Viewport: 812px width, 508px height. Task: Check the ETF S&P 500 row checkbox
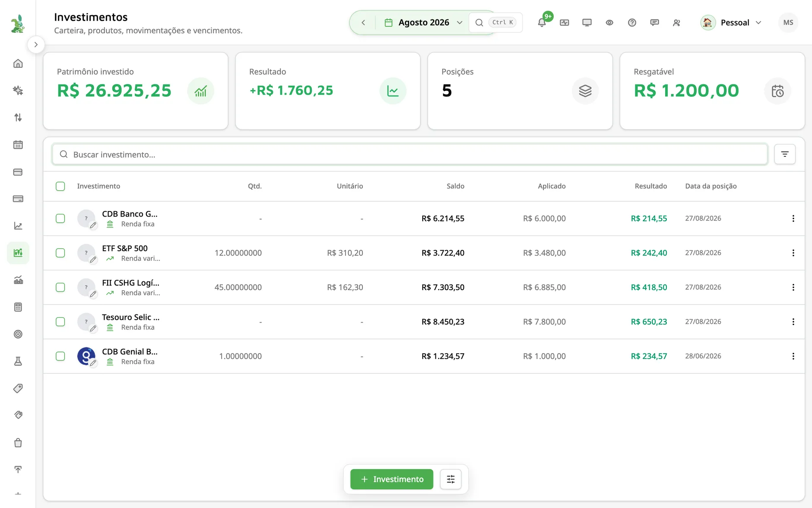pos(60,253)
